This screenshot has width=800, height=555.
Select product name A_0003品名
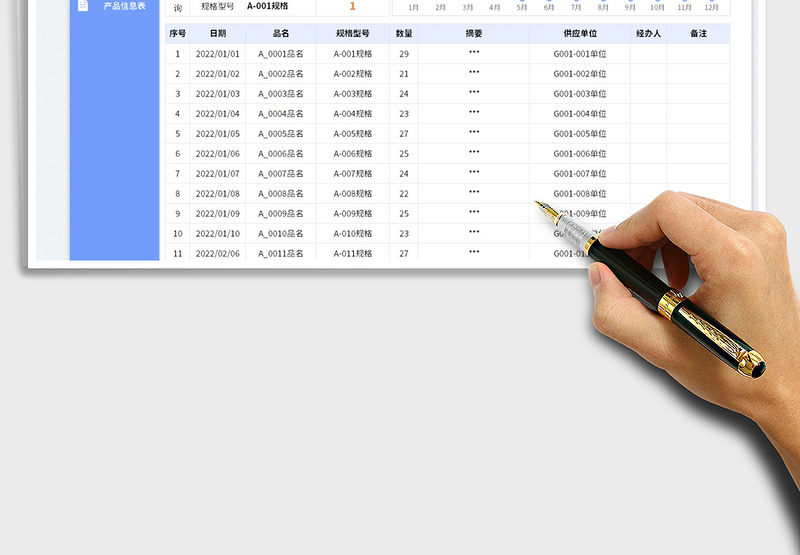coord(281,94)
